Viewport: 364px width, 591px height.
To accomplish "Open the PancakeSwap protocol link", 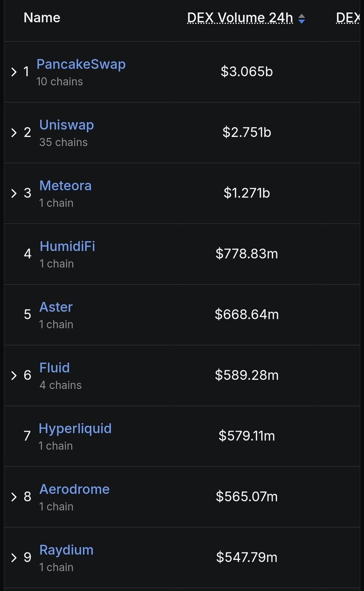I will click(x=81, y=64).
